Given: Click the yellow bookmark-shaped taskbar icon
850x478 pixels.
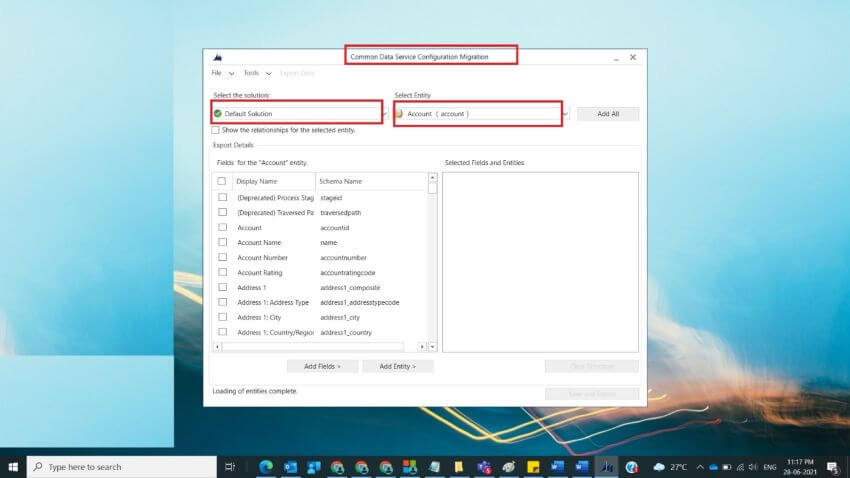Looking at the screenshot, I should point(459,467).
